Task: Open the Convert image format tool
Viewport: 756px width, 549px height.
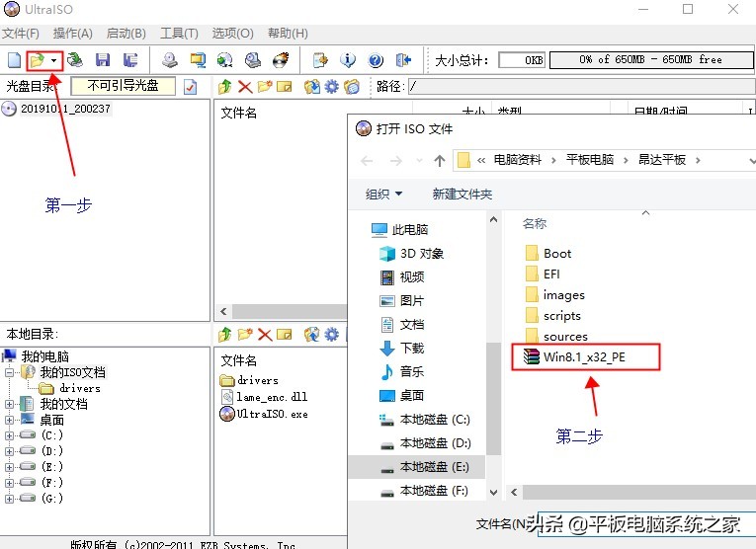Action: pos(198,60)
